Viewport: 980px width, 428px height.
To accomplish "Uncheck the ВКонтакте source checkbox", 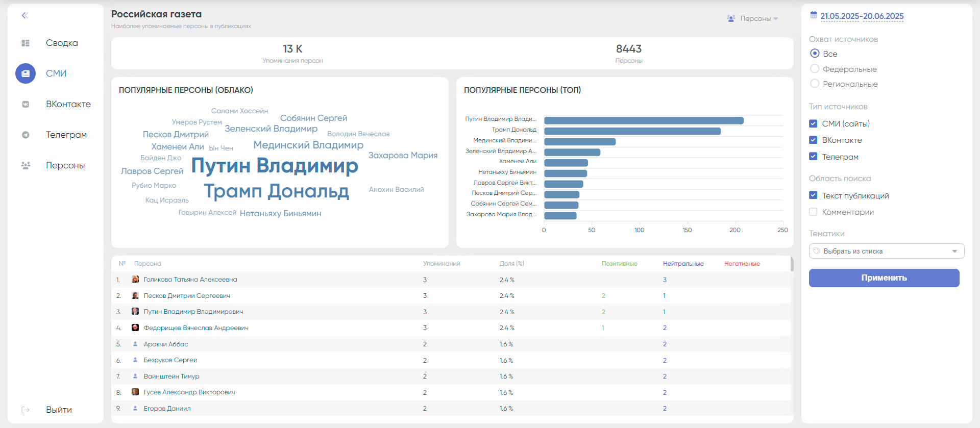I will click(813, 140).
